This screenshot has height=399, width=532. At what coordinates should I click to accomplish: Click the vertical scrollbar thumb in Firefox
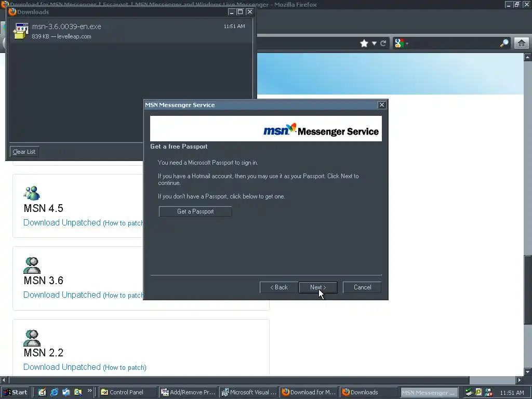click(x=528, y=289)
